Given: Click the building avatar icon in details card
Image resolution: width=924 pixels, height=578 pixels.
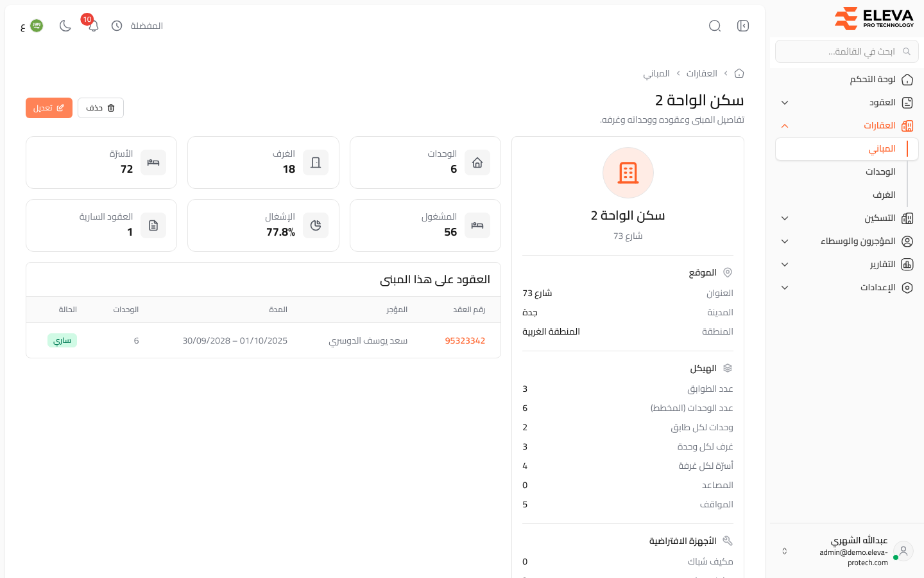Looking at the screenshot, I should [628, 173].
